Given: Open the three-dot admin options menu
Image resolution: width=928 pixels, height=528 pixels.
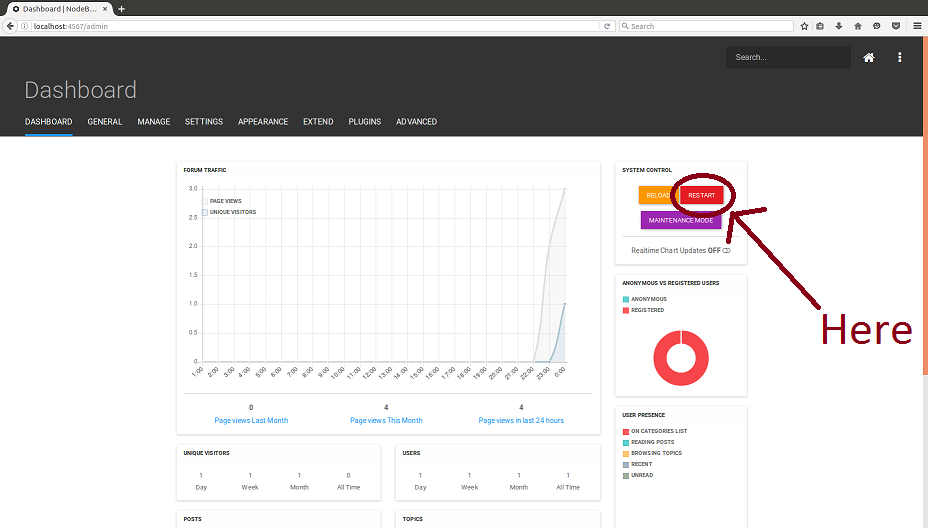Looking at the screenshot, I should (x=900, y=57).
